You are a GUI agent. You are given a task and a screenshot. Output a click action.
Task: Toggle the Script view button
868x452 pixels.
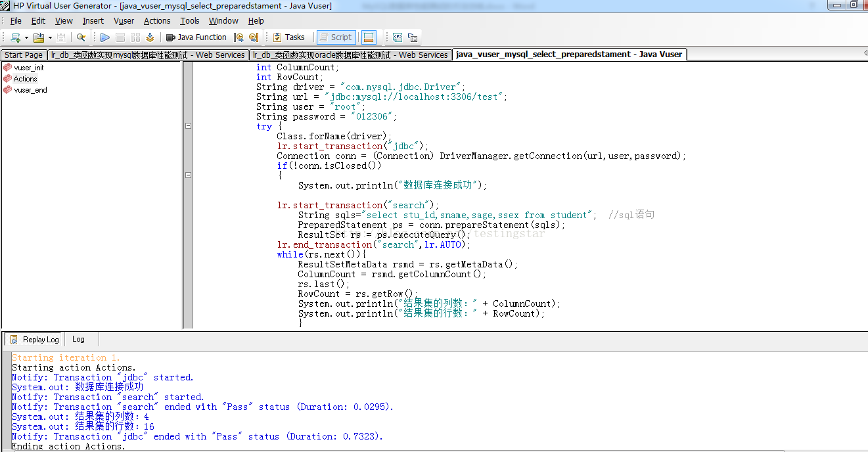pyautogui.click(x=336, y=37)
